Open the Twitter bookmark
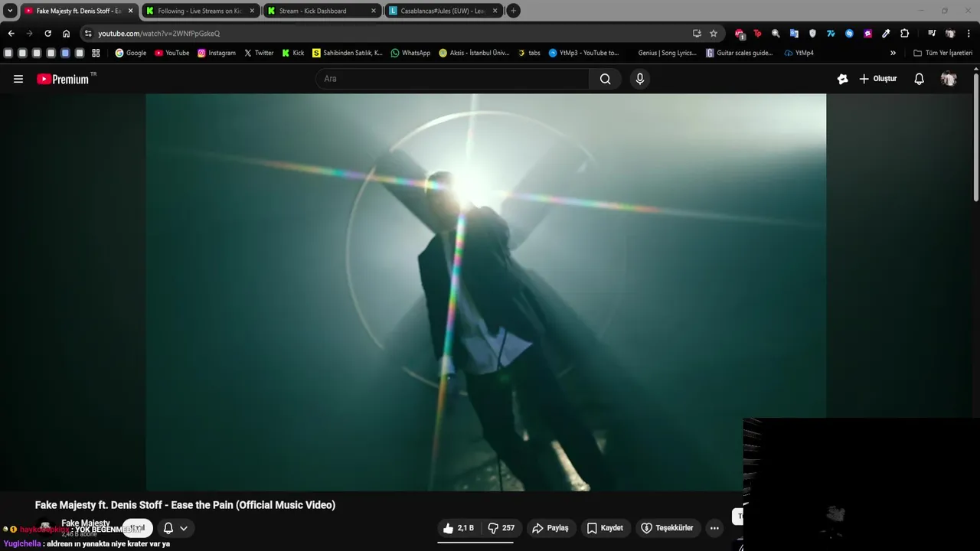This screenshot has height=551, width=980. tap(259, 53)
